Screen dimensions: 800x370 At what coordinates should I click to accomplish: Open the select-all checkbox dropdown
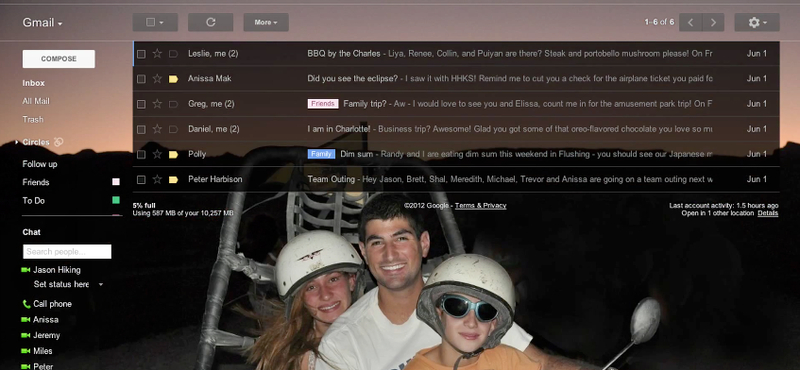coord(155,22)
